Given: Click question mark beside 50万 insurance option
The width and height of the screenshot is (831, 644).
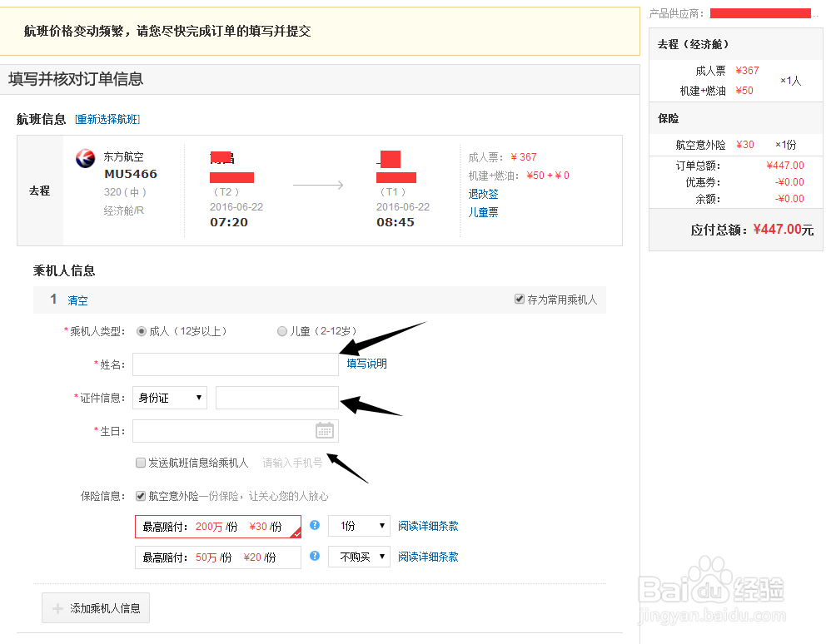Looking at the screenshot, I should coord(314,557).
